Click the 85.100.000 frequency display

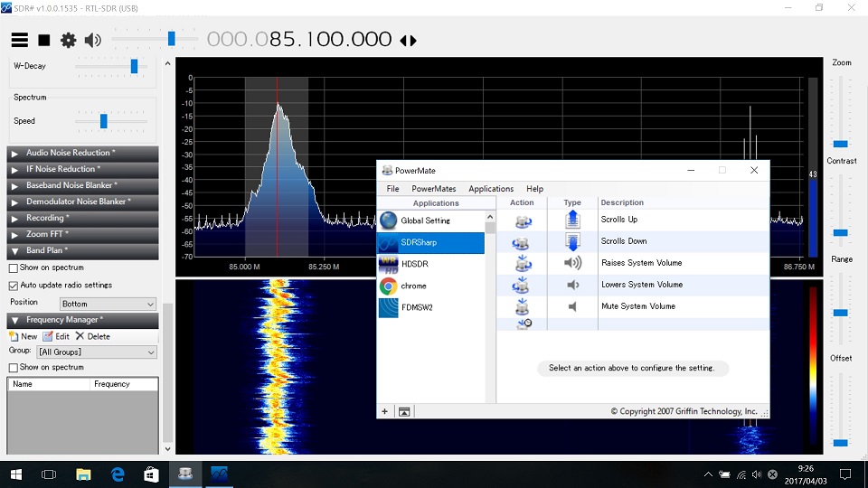pyautogui.click(x=299, y=39)
